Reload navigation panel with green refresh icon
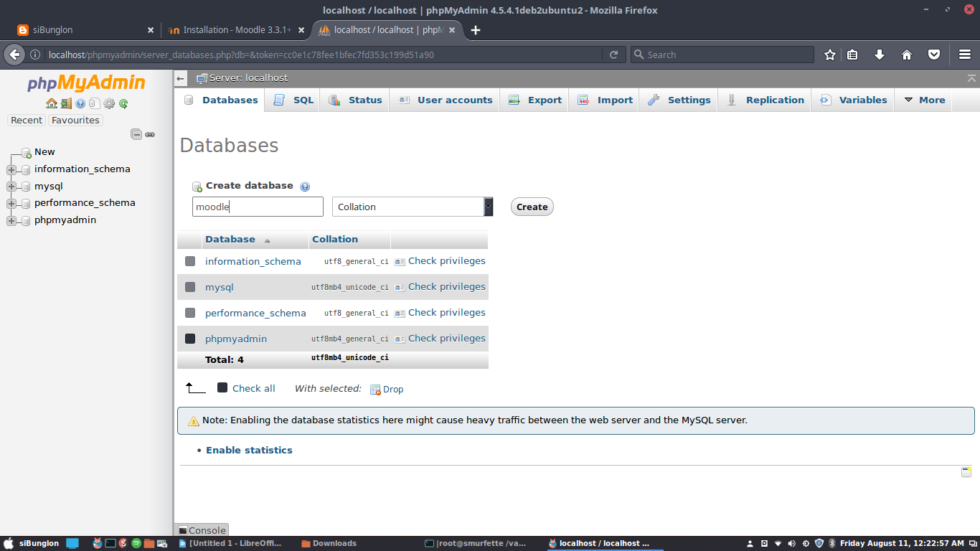Screen dimensions: 980x551 [x=123, y=103]
